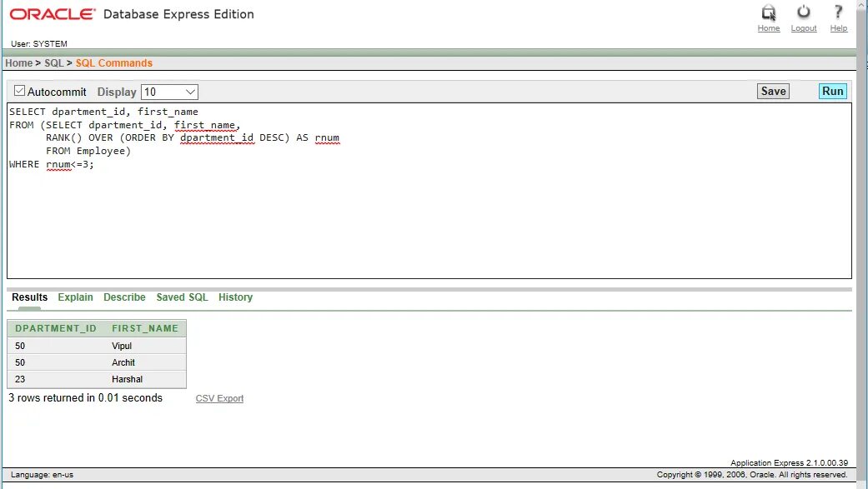Click the vertical scrollbar on the right edge
The image size is (868, 489).
[x=862, y=243]
